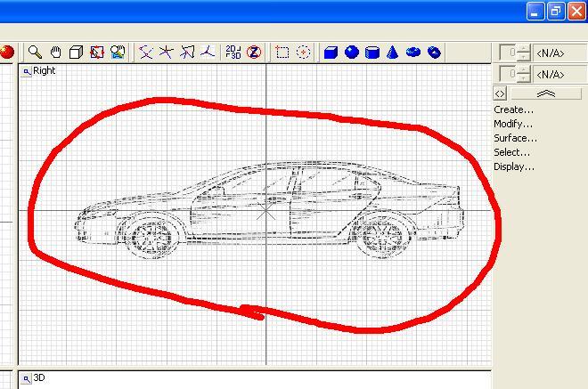This screenshot has height=389, width=588.
Task: Select the dotted rectangle selection tool
Action: (x=282, y=53)
